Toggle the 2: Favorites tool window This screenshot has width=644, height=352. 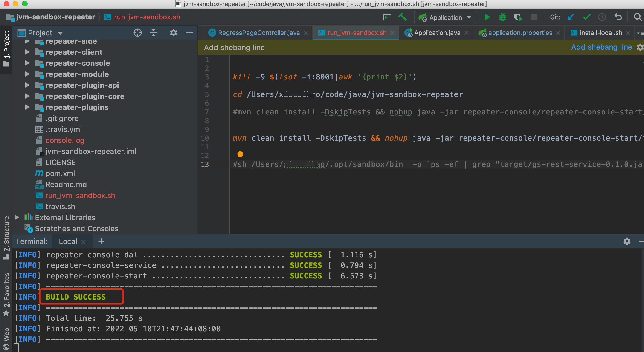coord(6,294)
